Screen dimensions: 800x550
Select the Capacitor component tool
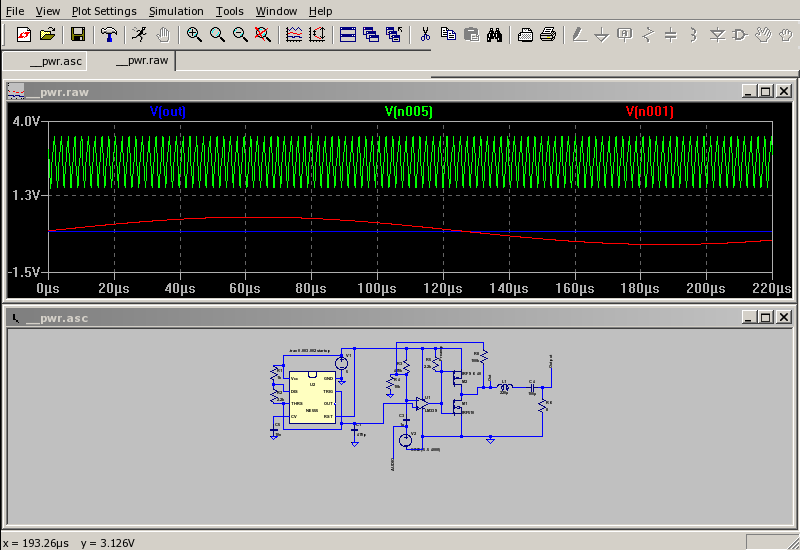pos(671,35)
